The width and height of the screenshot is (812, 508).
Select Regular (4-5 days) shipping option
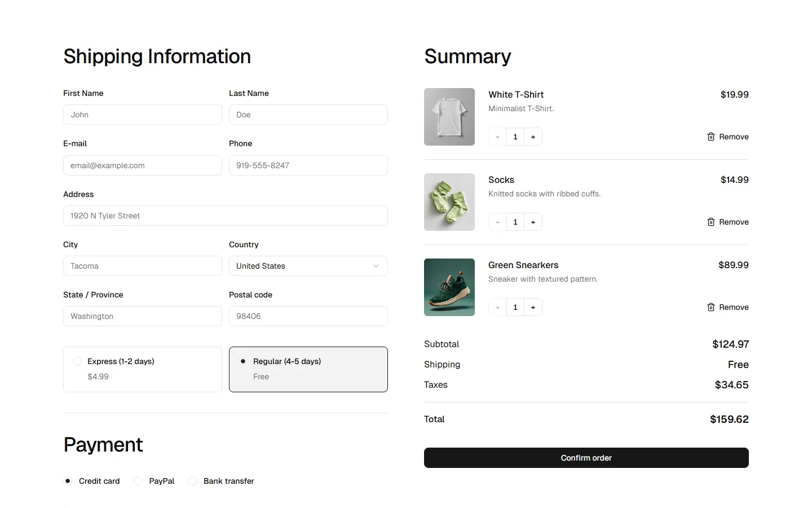243,361
